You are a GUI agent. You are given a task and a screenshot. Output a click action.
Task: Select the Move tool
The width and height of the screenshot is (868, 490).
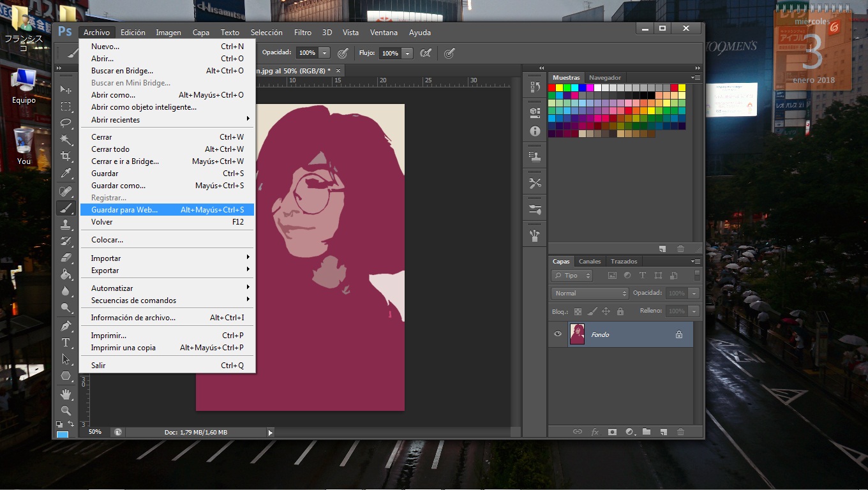click(66, 89)
